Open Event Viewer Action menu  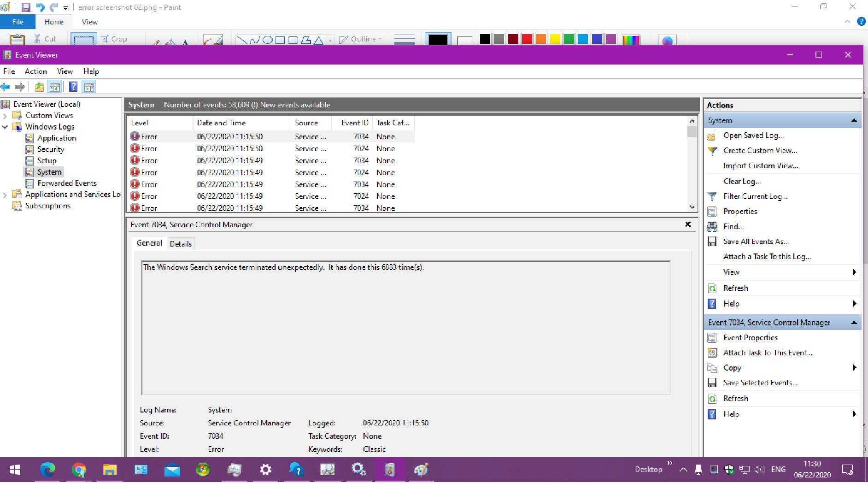pos(36,71)
